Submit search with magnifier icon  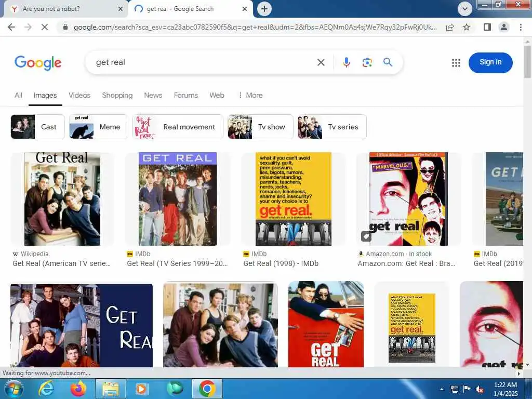388,62
